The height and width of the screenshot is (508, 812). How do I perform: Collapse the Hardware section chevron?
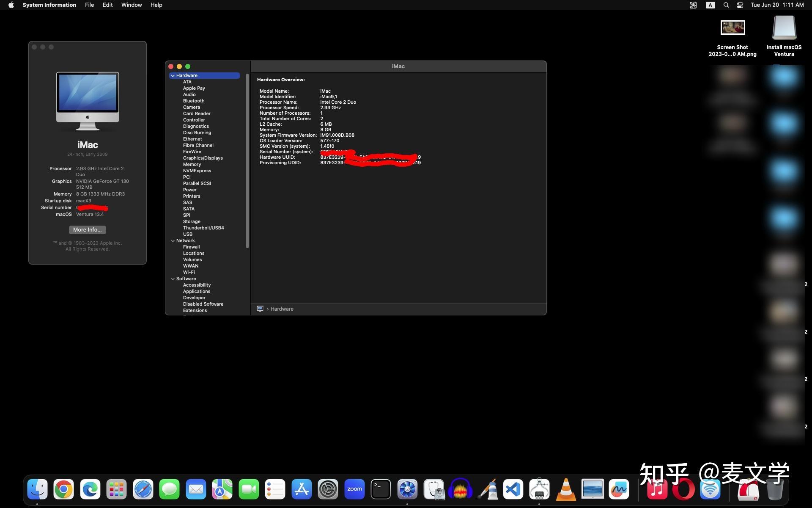tap(173, 76)
